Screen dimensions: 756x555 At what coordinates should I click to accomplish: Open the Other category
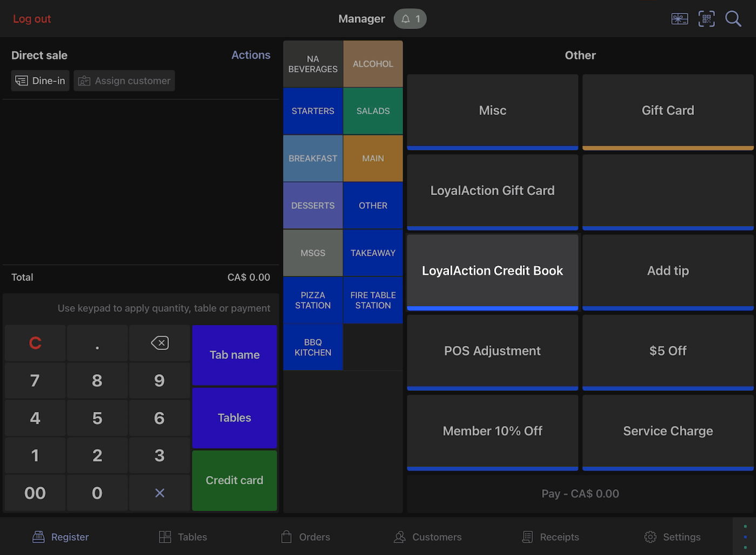(x=373, y=205)
